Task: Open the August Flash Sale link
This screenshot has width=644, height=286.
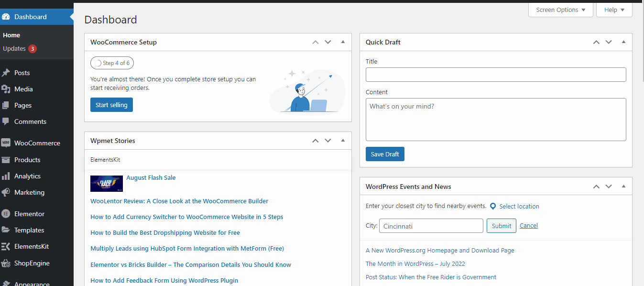Action: pyautogui.click(x=151, y=177)
